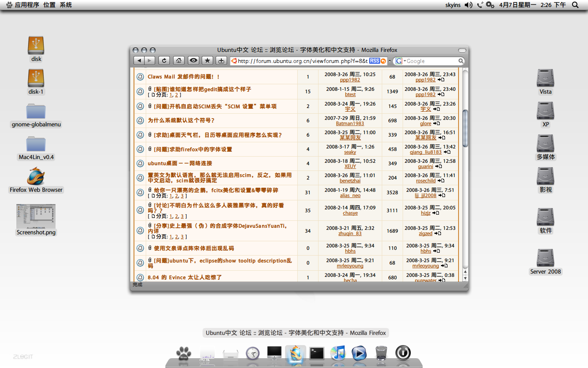Image resolution: width=588 pixels, height=368 pixels.
Task: Open the 系统 menu
Action: (66, 5)
